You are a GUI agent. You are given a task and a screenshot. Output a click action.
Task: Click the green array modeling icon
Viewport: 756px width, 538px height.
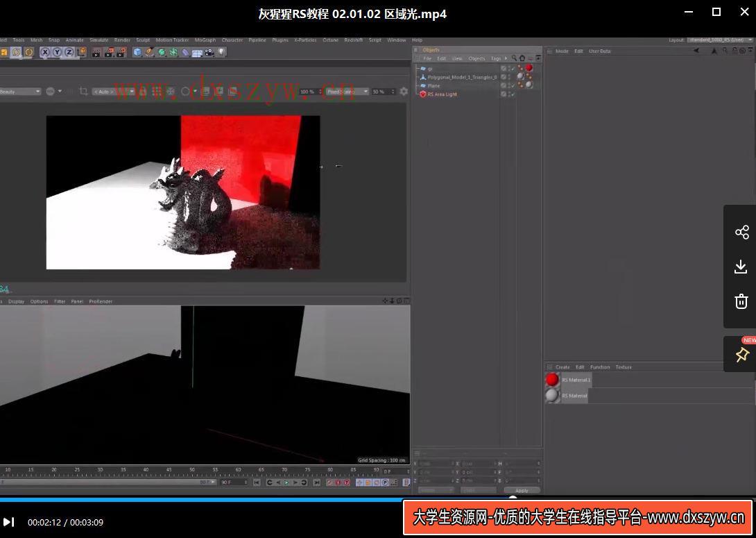click(173, 52)
